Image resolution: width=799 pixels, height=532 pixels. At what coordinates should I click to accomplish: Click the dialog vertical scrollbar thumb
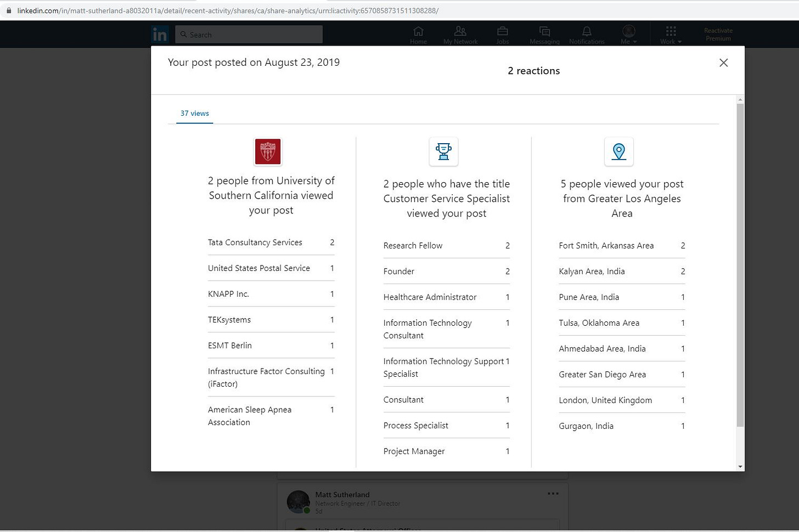[740, 265]
